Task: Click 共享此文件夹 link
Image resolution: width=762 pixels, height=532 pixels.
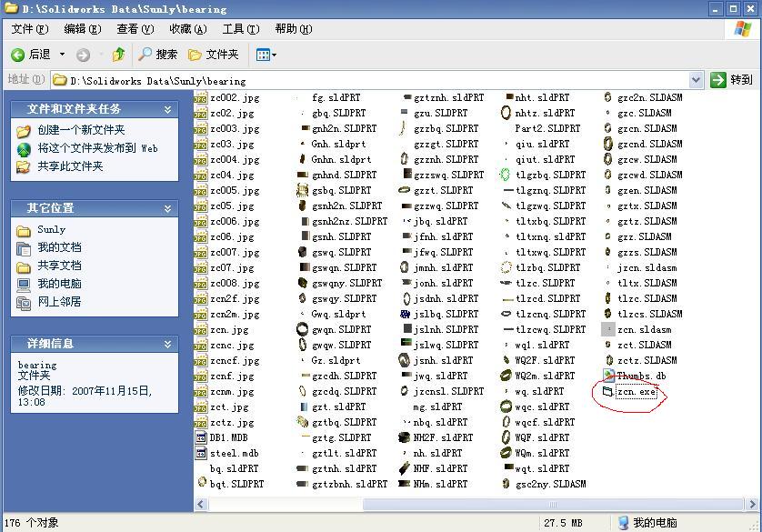Action: [x=70, y=166]
